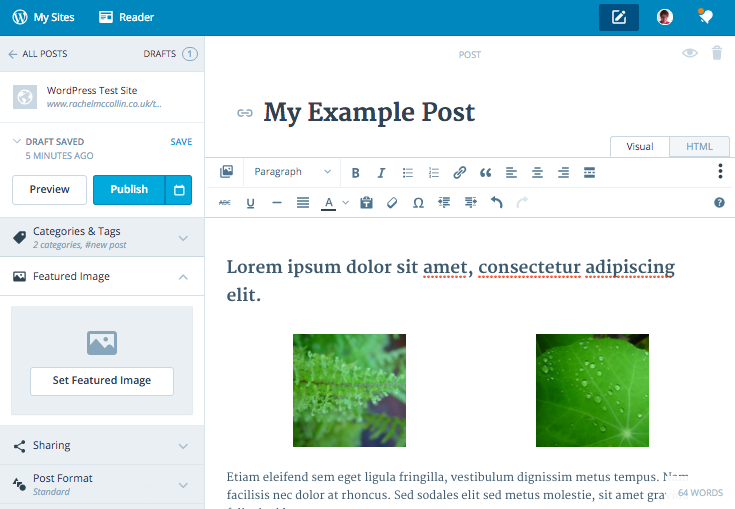Clear formatting with the eraser icon
The height and width of the screenshot is (509, 735).
click(392, 202)
